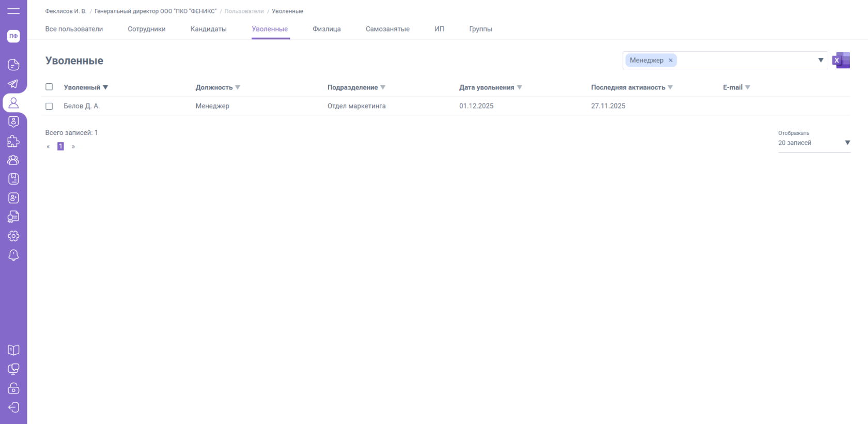Remove the Менеджер filter chip

pos(671,60)
